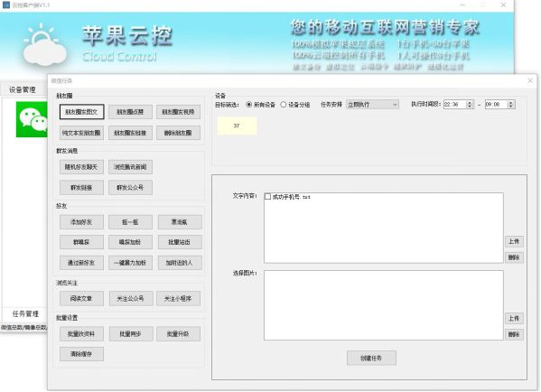The height and width of the screenshot is (392, 541).
Task: Click the main window title bar app icon
Action: pyautogui.click(x=5, y=5)
